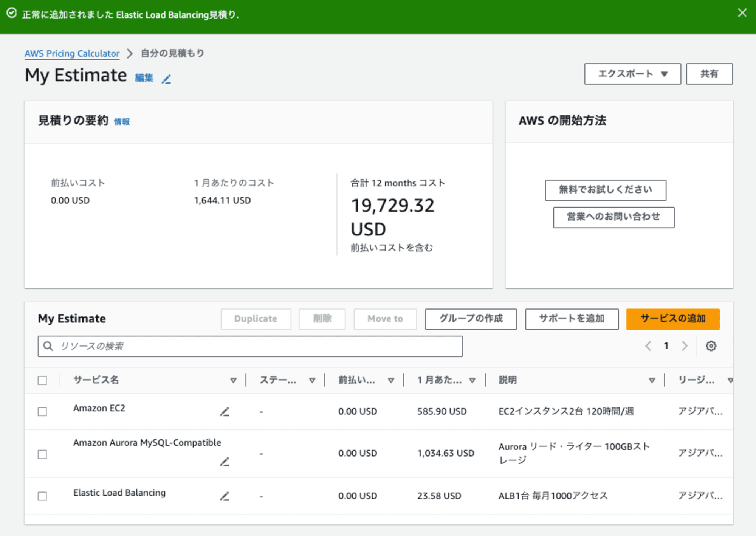Click the 自分の見積もり breadcrumb text

(x=172, y=53)
